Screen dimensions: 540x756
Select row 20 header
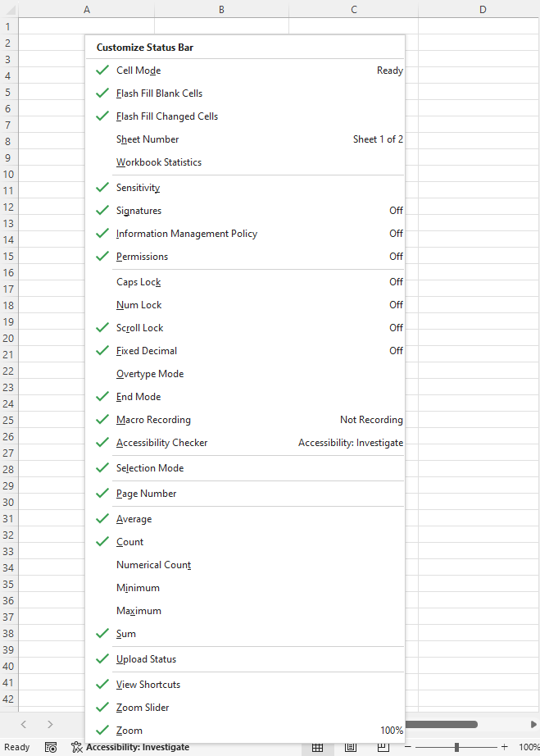[x=8, y=338]
